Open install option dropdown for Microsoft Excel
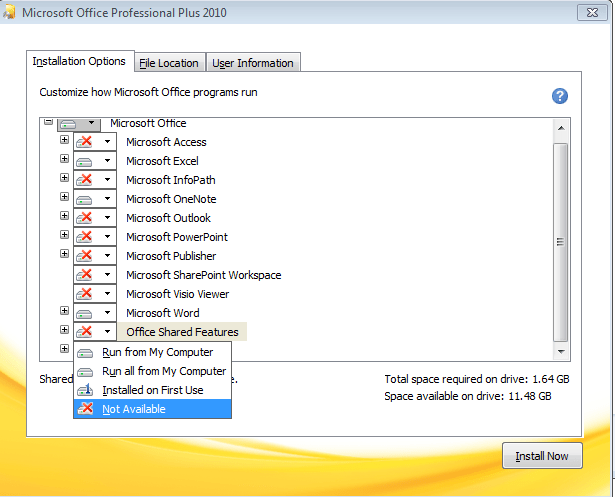615x497 pixels. [107, 160]
